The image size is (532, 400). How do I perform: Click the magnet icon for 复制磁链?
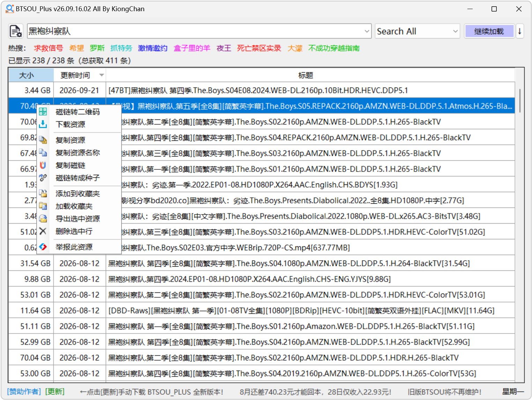click(x=43, y=165)
